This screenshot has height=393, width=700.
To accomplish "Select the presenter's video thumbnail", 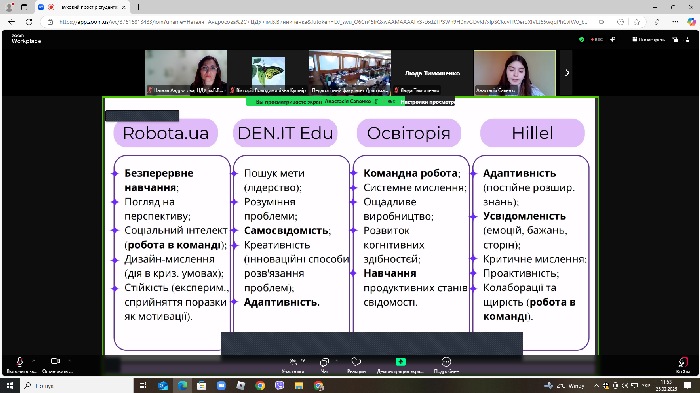I will coord(515,72).
